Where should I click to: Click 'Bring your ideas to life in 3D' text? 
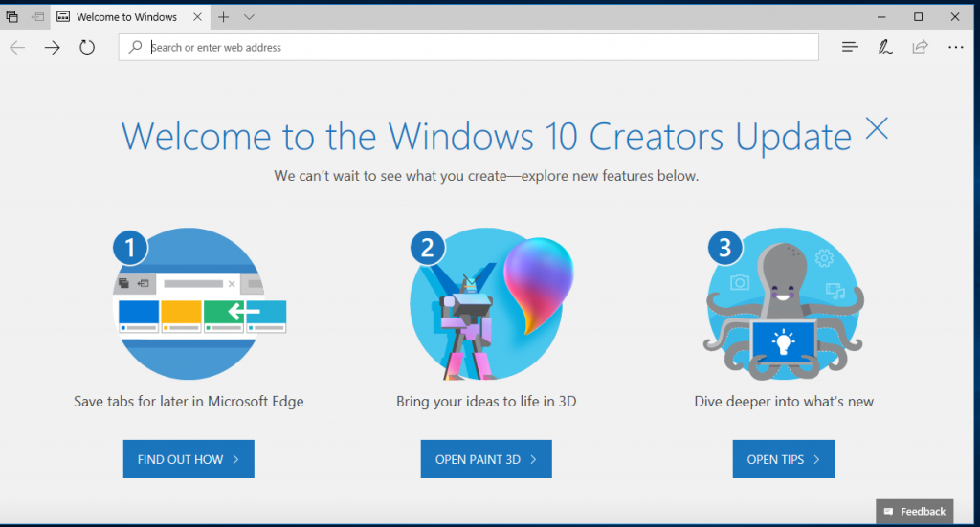point(486,402)
